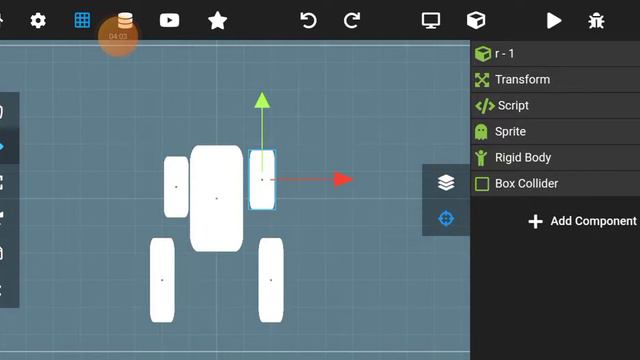Redo the last action
This screenshot has height=360, width=640.
click(352, 20)
